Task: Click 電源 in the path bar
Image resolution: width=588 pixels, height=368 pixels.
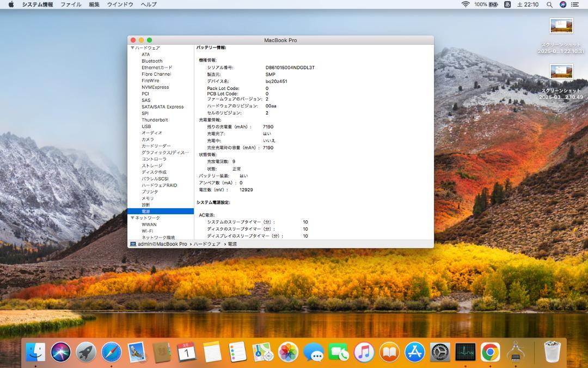Action: pos(232,244)
